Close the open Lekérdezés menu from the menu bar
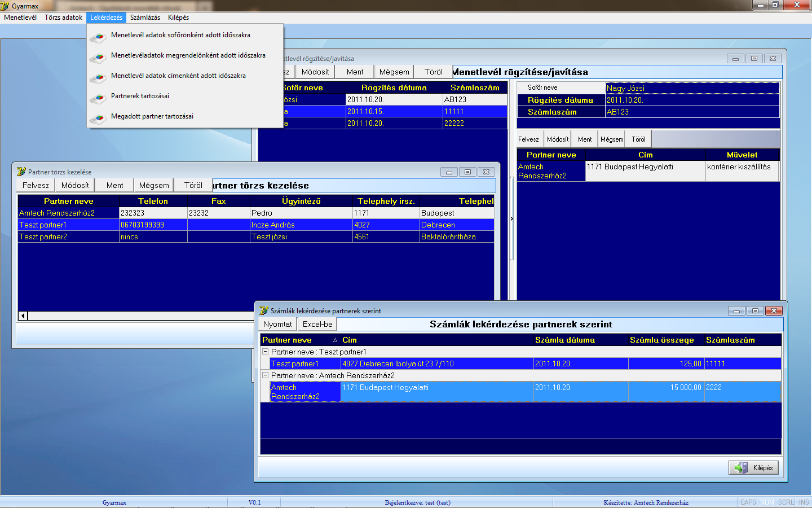This screenshot has height=508, width=812. click(106, 17)
